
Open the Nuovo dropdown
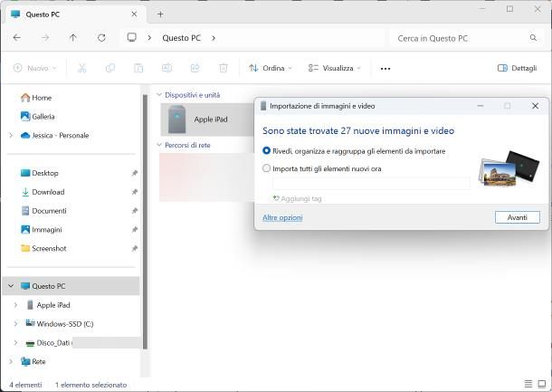[x=34, y=68]
